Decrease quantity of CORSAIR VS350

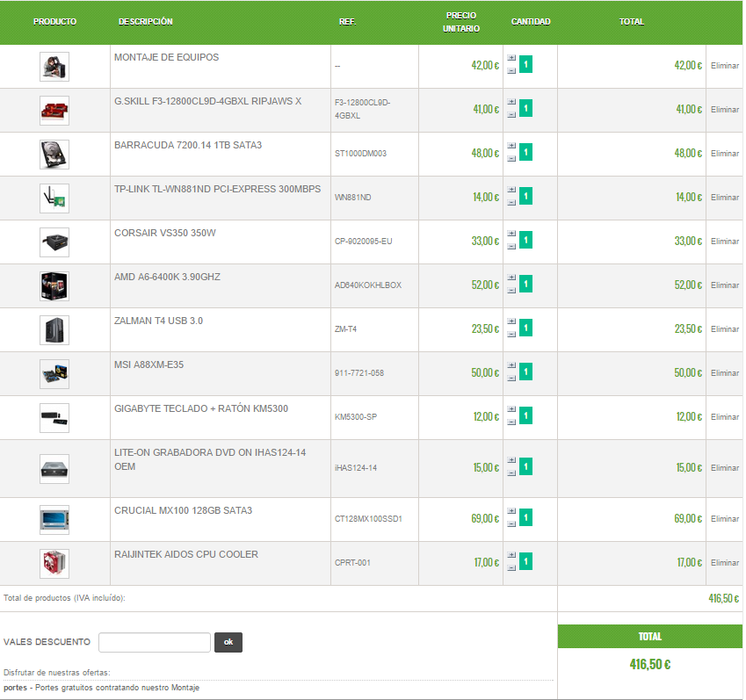[x=511, y=246]
